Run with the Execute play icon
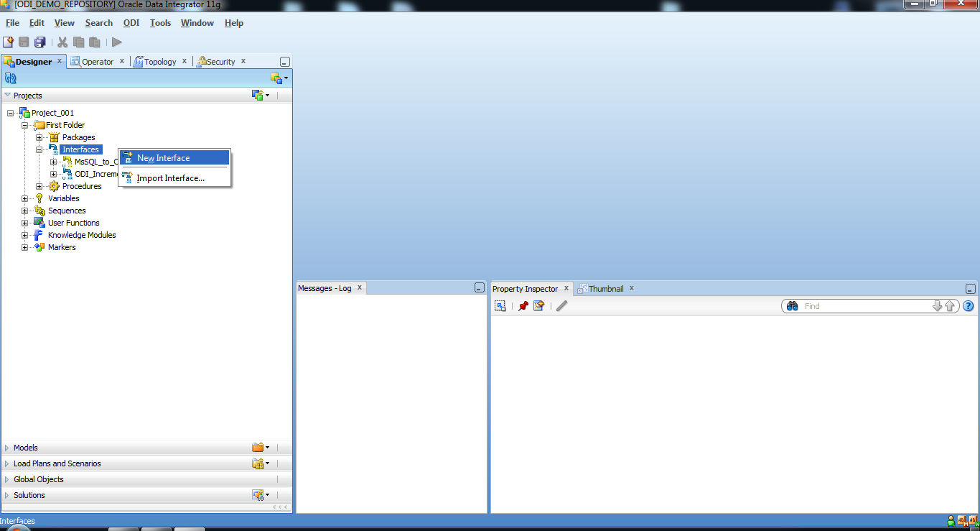The image size is (980, 531). point(116,42)
